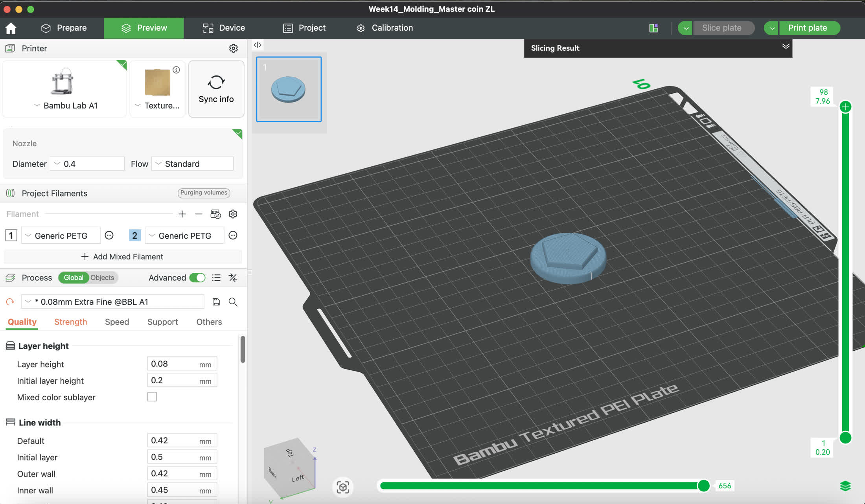
Task: Switch to the Prepare tab
Action: (64, 28)
